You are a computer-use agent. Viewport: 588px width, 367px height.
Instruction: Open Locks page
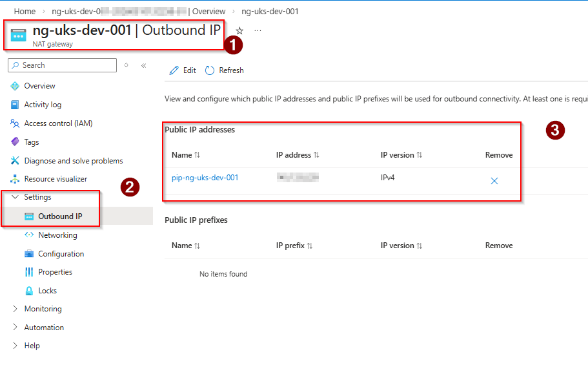[48, 291]
